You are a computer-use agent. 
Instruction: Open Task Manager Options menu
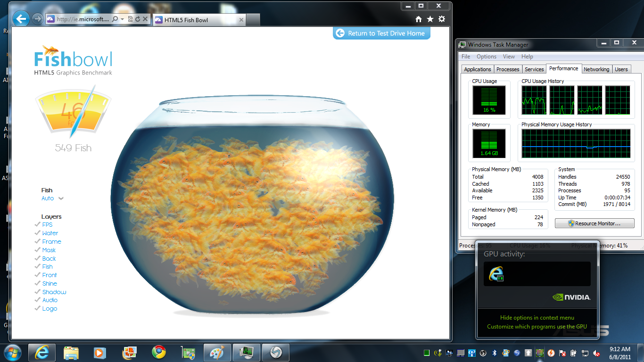(x=487, y=57)
